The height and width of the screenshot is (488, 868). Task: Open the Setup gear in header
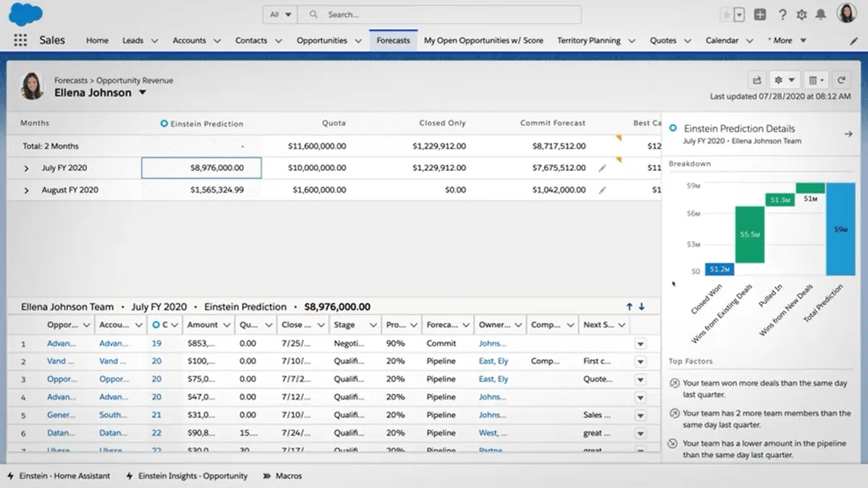(801, 14)
